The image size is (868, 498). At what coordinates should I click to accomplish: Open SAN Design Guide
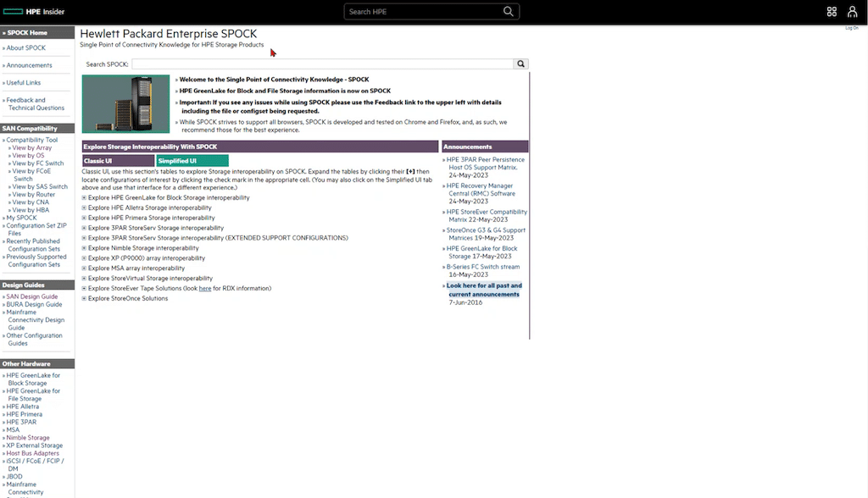[31, 296]
